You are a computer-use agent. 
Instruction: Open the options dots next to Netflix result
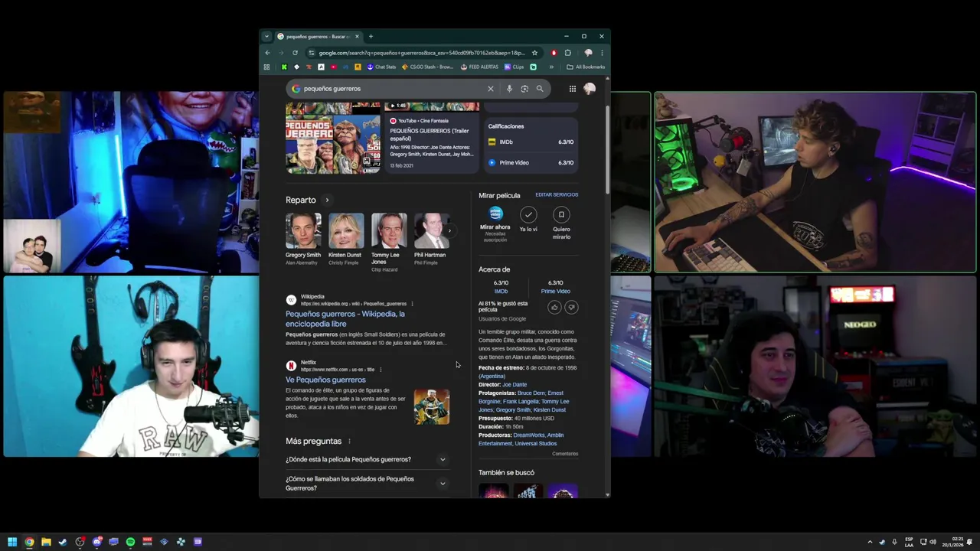pyautogui.click(x=381, y=370)
